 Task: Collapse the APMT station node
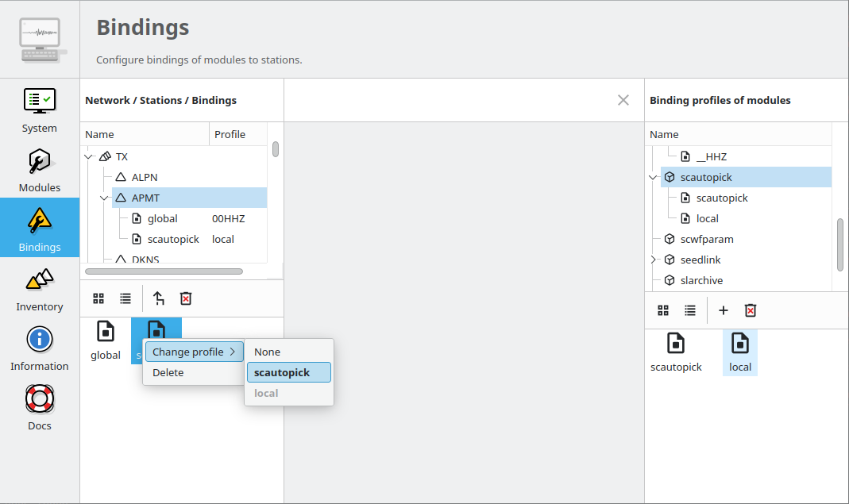point(104,198)
